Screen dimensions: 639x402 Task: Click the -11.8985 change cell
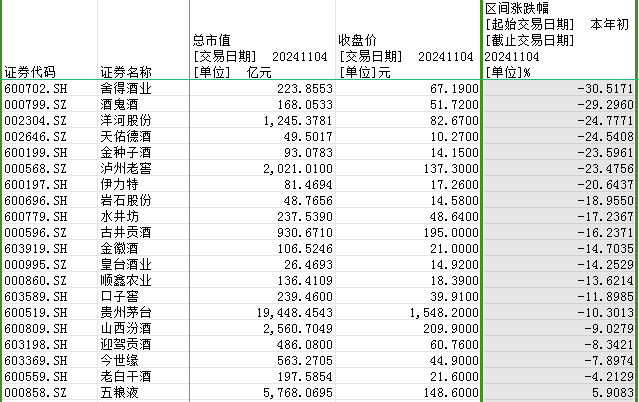tap(560, 296)
